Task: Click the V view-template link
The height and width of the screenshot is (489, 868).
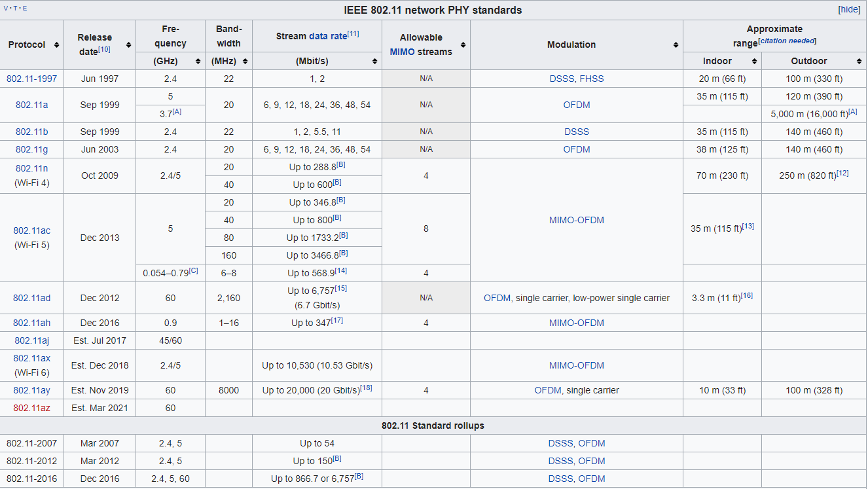Action: click(x=7, y=9)
